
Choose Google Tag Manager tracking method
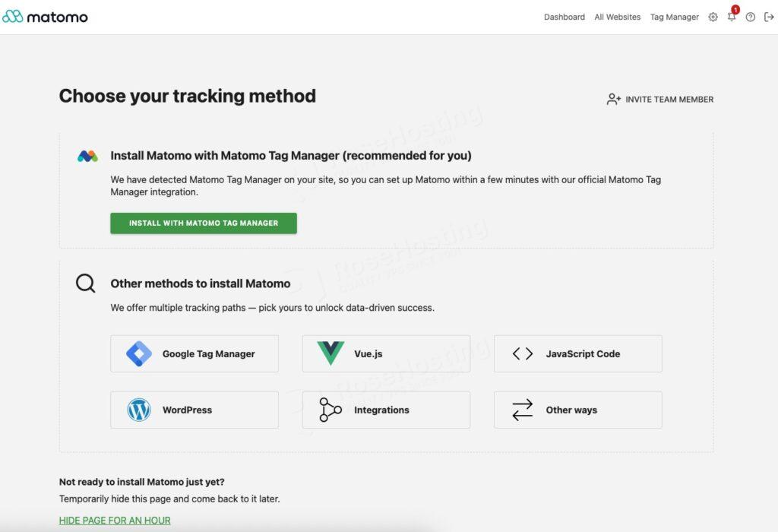[x=194, y=354]
